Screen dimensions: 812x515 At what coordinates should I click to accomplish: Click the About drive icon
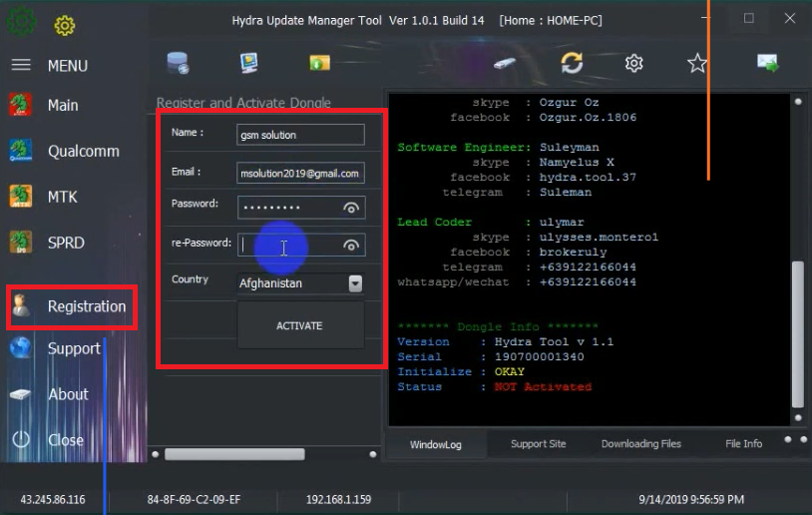click(20, 394)
